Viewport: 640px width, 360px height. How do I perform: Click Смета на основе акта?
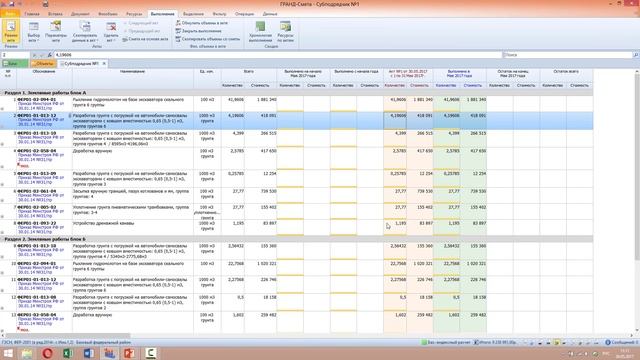tap(145, 39)
